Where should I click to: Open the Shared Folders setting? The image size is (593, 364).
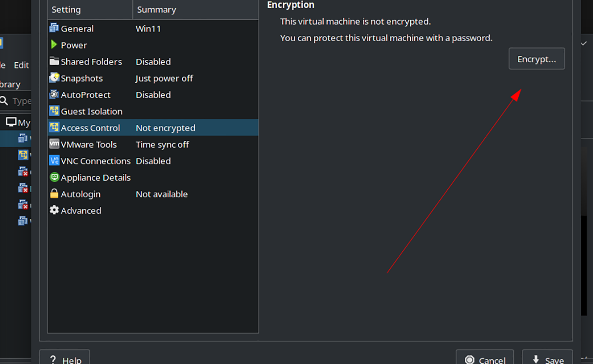[x=153, y=62]
